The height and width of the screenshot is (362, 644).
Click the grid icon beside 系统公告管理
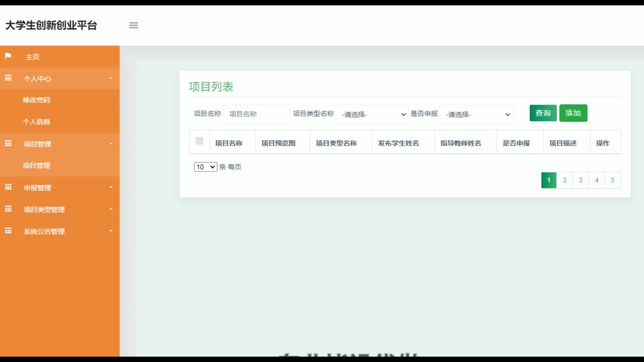coord(8,231)
